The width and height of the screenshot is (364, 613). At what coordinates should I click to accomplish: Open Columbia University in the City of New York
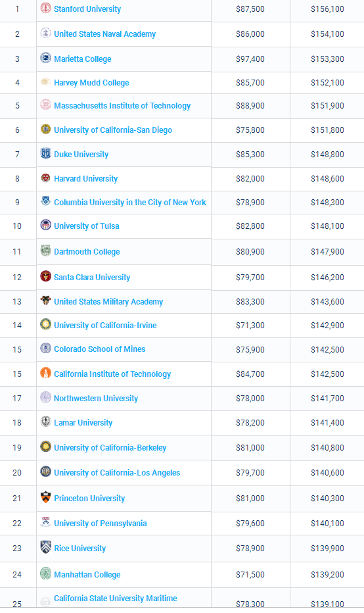tap(130, 203)
